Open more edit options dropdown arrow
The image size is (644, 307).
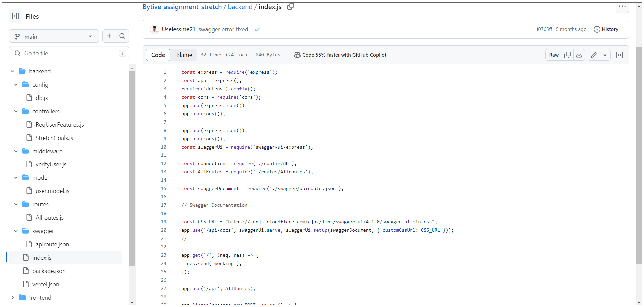click(x=605, y=55)
